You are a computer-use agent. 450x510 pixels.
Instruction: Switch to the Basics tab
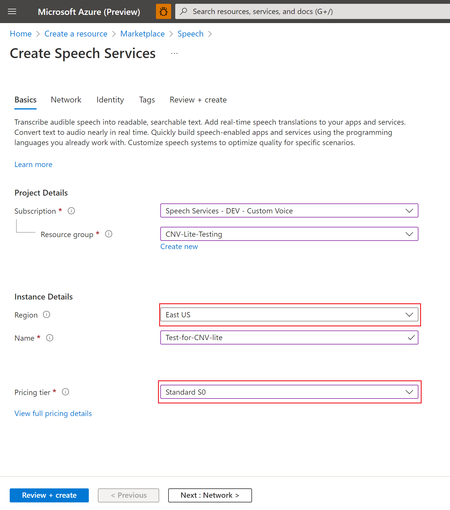25,100
